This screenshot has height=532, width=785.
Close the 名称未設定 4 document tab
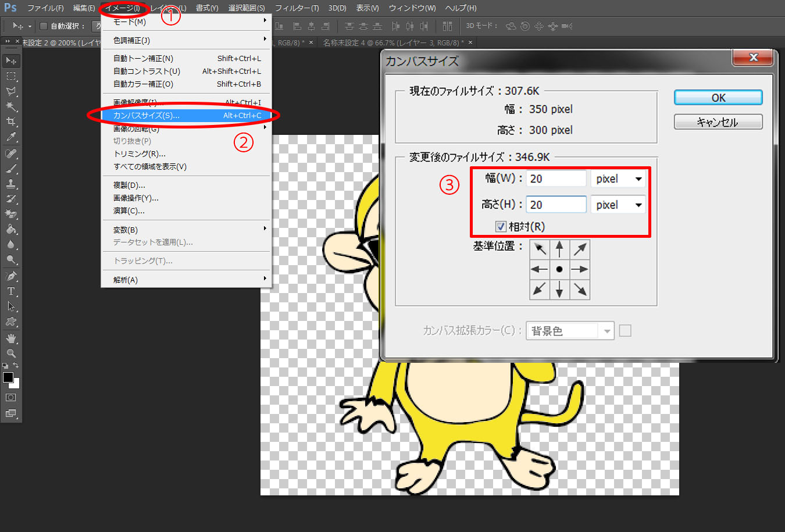coord(470,42)
